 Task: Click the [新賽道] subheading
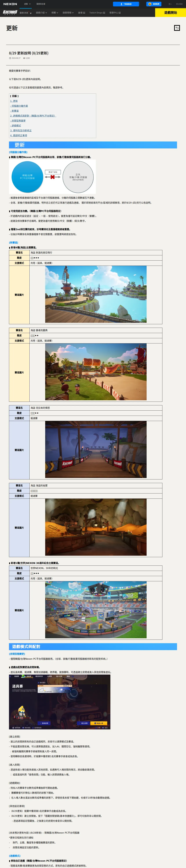[x=13, y=243]
